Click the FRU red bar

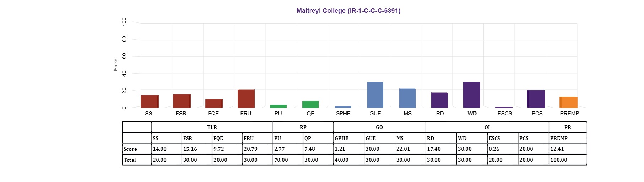tap(246, 99)
